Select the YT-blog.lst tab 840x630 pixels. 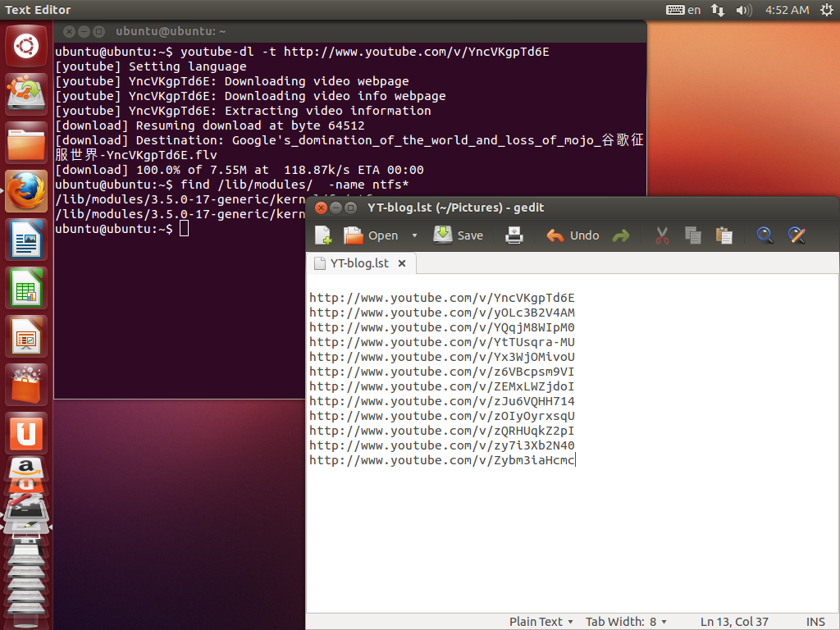[359, 263]
